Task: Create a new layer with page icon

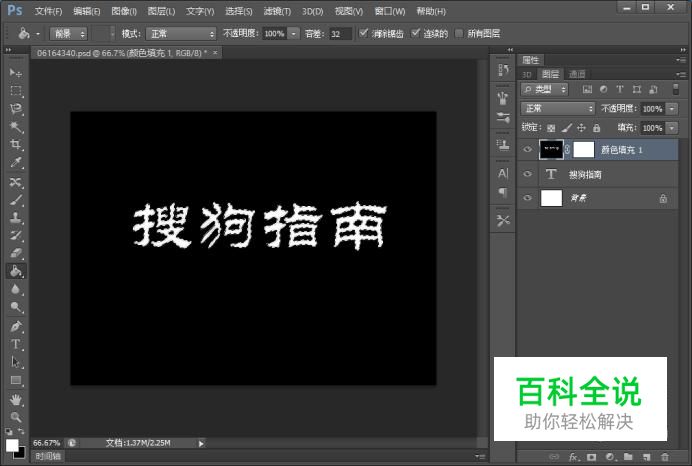Action: 647,457
